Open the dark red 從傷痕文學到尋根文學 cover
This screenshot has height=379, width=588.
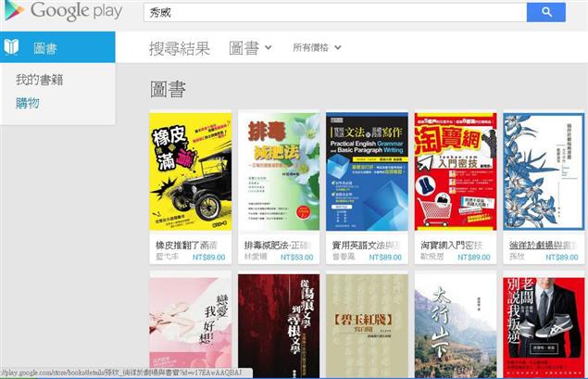[x=279, y=325]
